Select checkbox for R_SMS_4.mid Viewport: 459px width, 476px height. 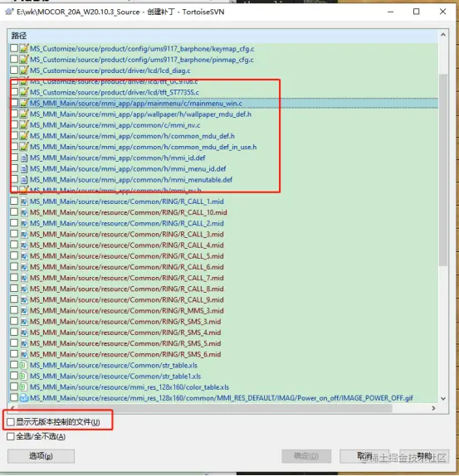pyautogui.click(x=14, y=332)
